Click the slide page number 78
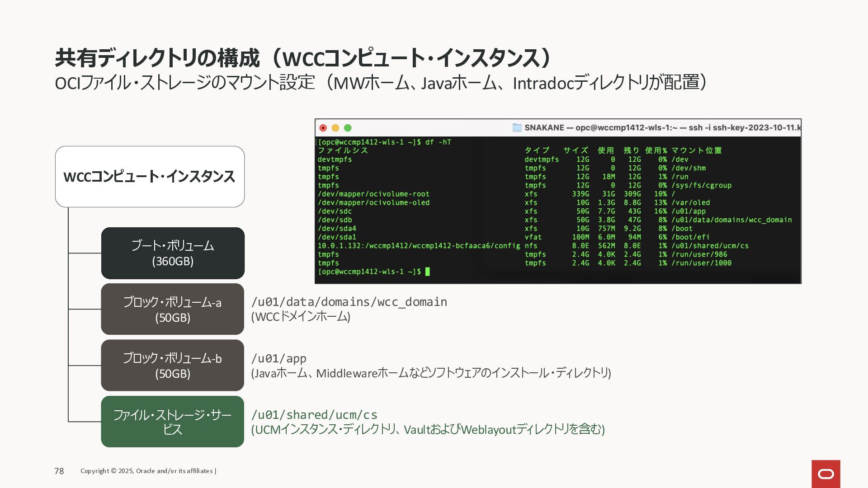 [59, 471]
